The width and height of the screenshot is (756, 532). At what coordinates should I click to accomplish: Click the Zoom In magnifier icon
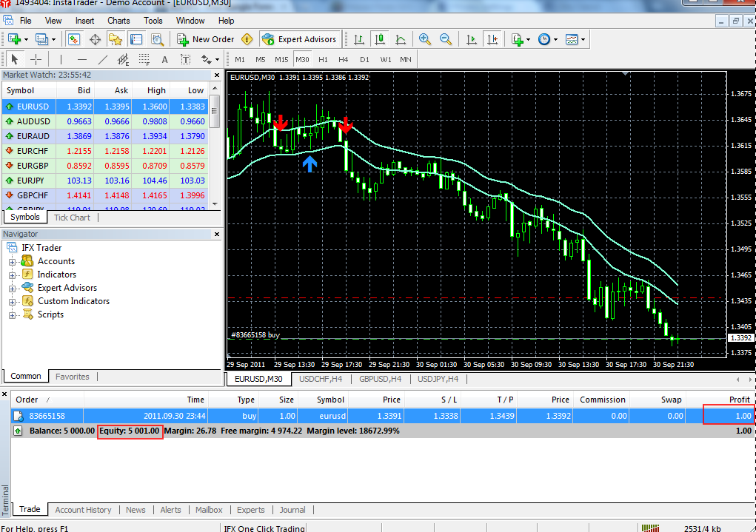click(x=425, y=39)
